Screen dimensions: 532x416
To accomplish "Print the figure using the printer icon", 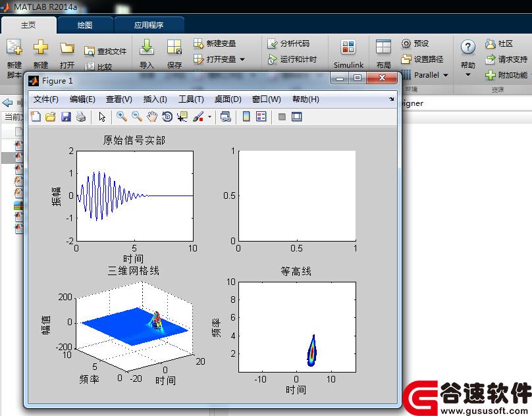I will (81, 117).
